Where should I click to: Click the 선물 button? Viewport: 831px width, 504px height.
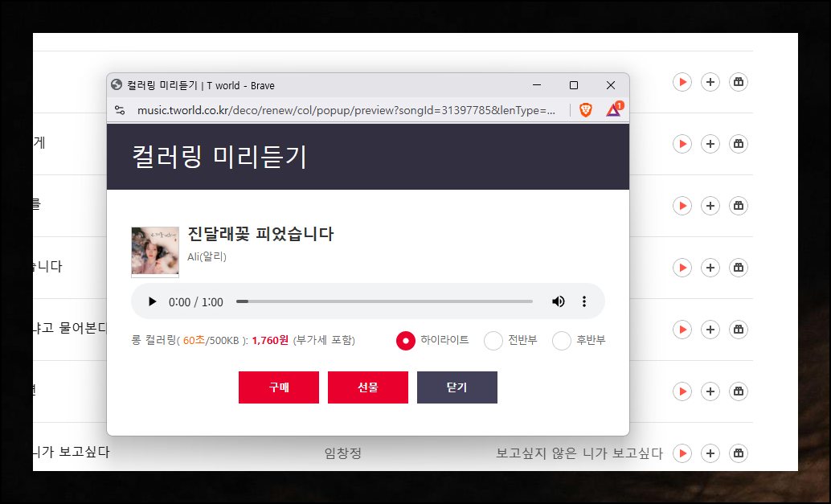[368, 387]
